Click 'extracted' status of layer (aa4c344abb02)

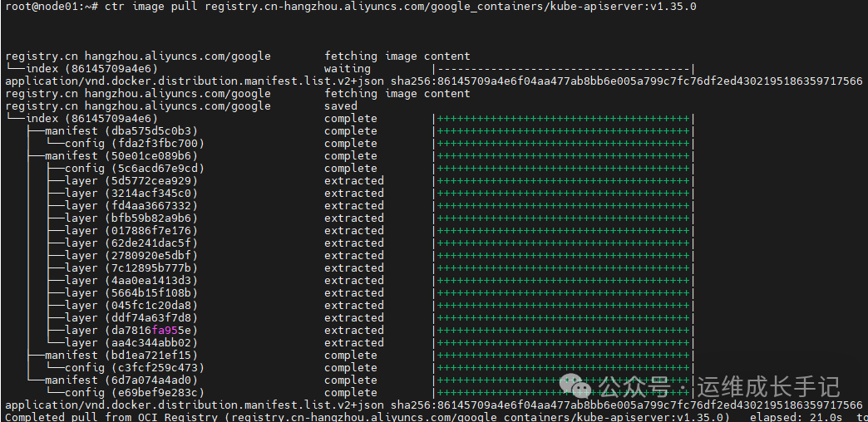pyautogui.click(x=353, y=342)
